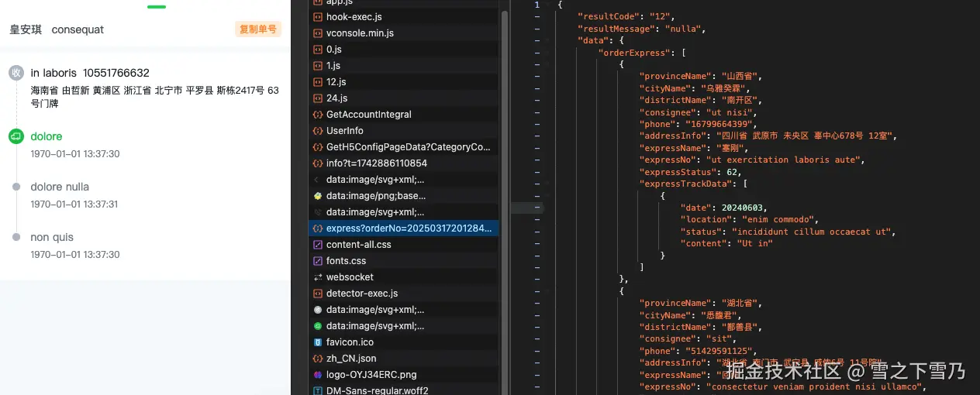The height and width of the screenshot is (395, 980).
Task: Click the recipient phone line in laboris 10551766632
Action: point(90,73)
